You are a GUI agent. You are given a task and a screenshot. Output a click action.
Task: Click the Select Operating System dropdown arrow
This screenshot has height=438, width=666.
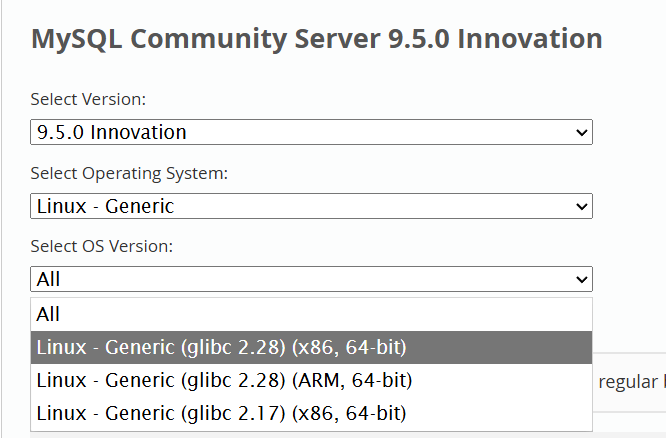(x=582, y=207)
